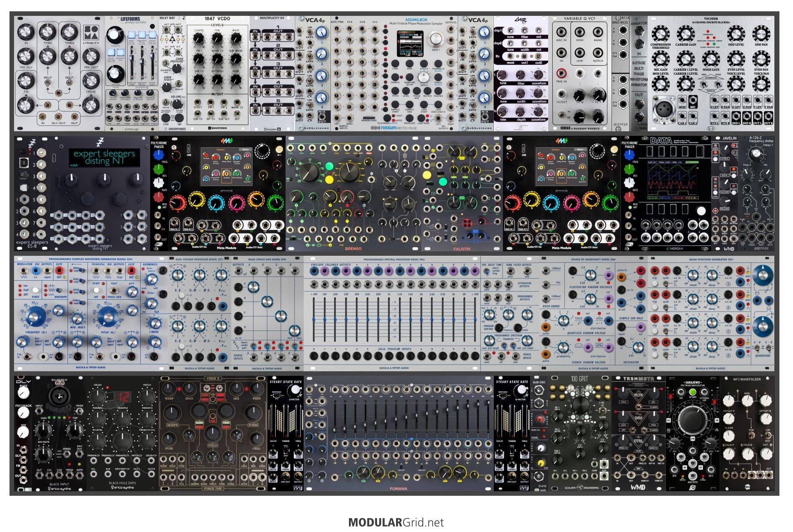Click the MIX DIST knob on Lyra8-FX

click(x=91, y=56)
